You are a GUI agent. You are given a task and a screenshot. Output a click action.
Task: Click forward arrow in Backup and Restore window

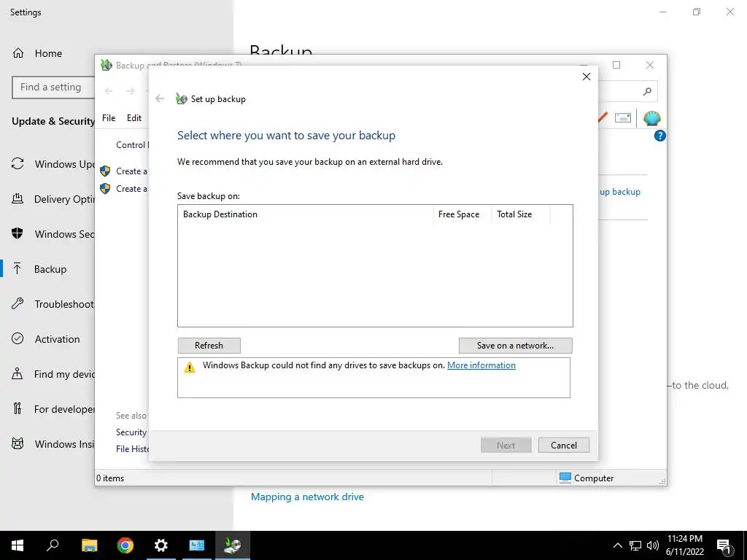point(130,91)
